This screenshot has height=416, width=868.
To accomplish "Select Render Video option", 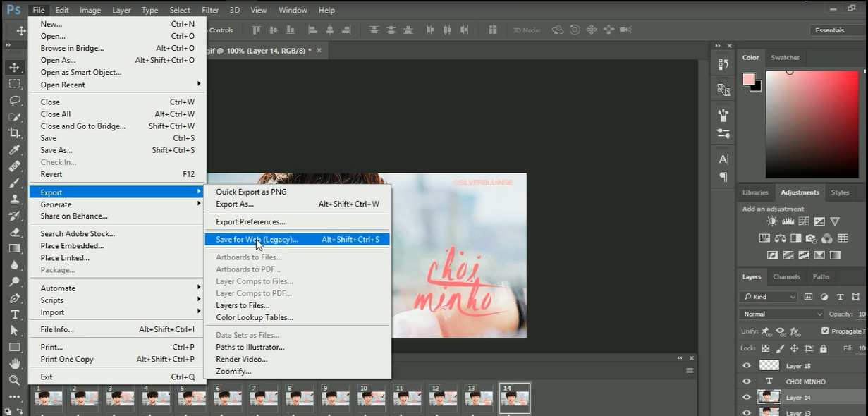I will point(297,359).
